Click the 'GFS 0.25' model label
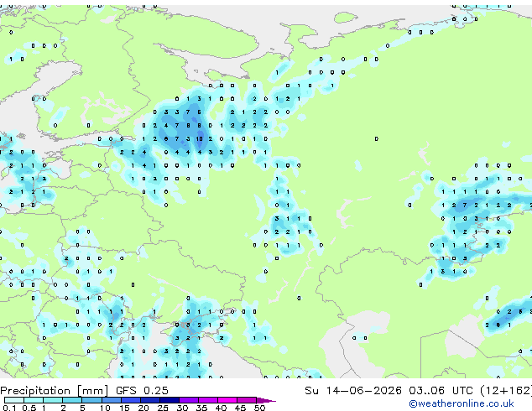The image size is (532, 411). pos(142,391)
